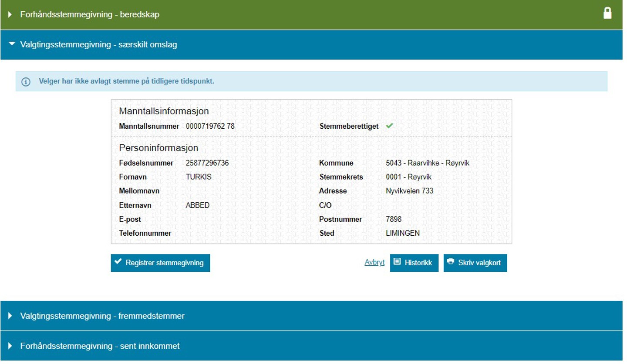
Task: Expand Forhåndsstemmegivning - beredskap arrow
Action: coord(10,15)
